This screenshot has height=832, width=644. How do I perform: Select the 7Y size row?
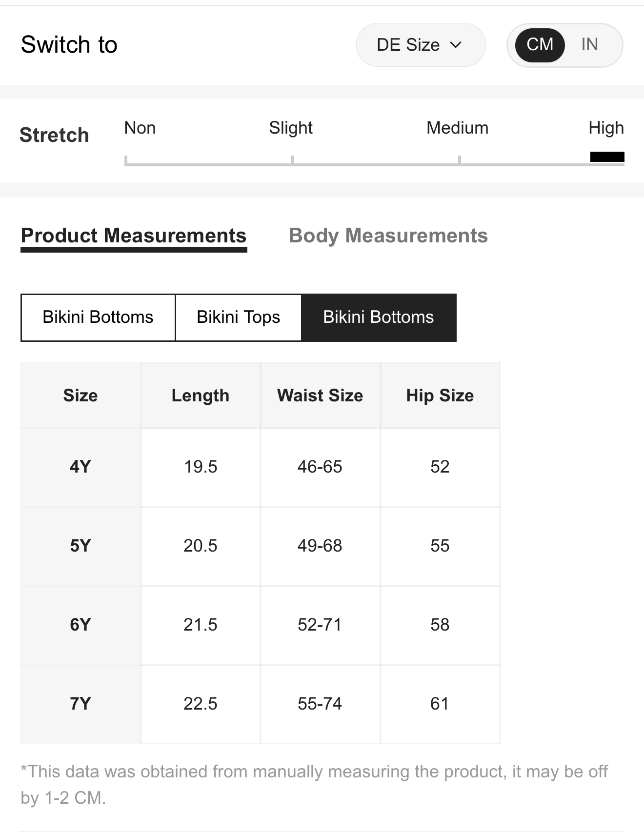[261, 705]
